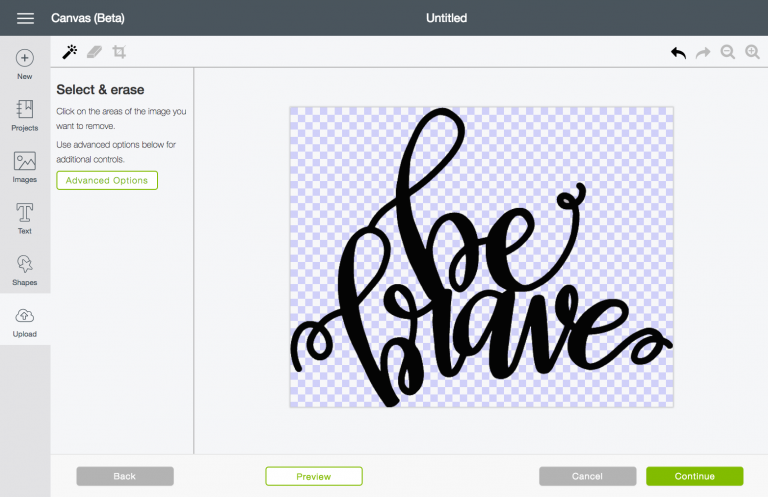The image size is (768, 497).
Task: Open the Shapes panel
Action: pyautogui.click(x=25, y=270)
